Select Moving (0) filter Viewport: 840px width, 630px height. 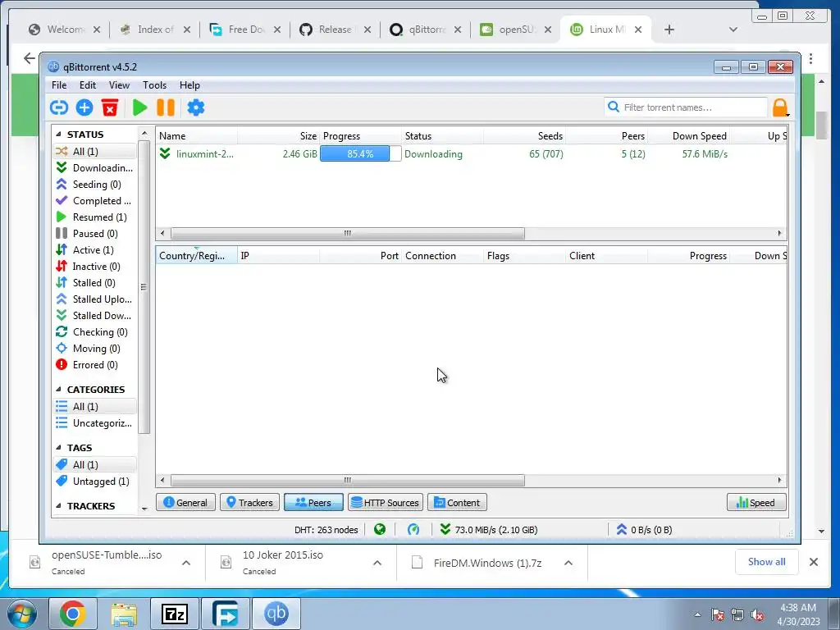pos(95,349)
